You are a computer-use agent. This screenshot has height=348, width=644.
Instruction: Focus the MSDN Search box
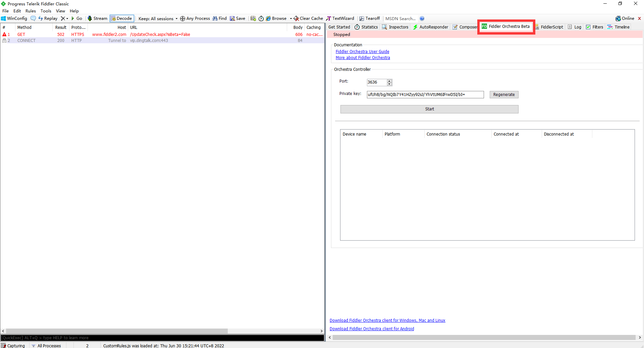coord(400,18)
